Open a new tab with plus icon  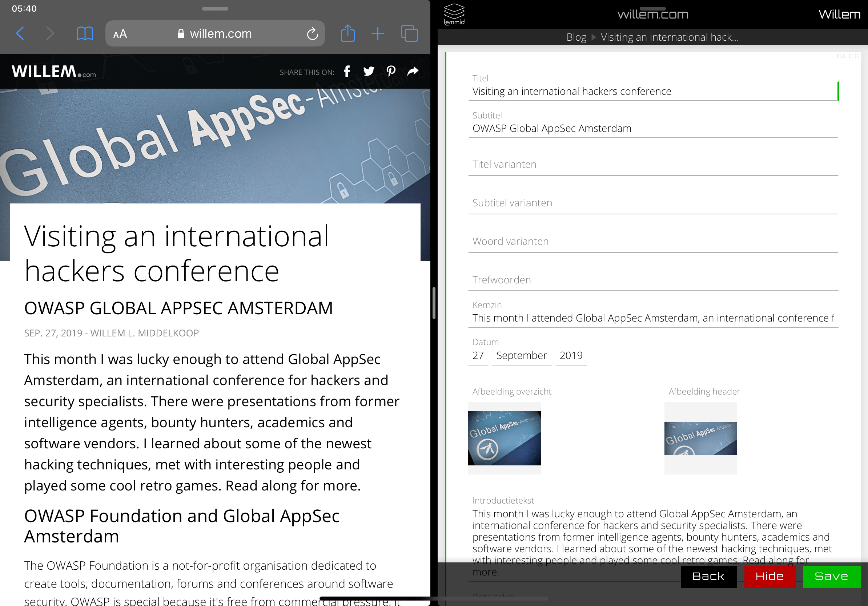(377, 34)
